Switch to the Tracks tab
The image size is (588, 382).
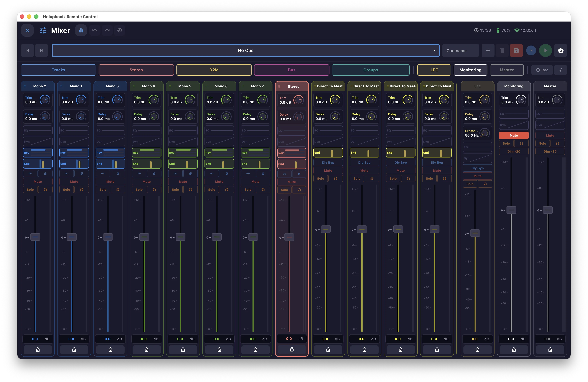pos(59,70)
